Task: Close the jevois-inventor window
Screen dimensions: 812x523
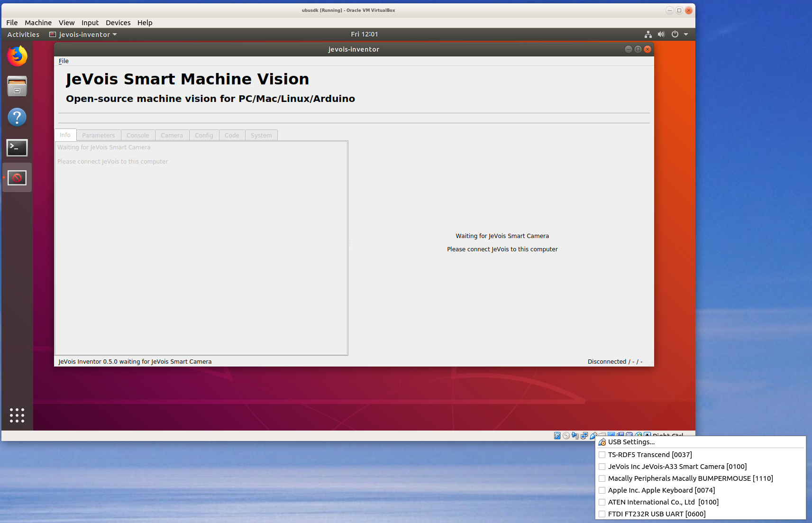Action: (648, 49)
